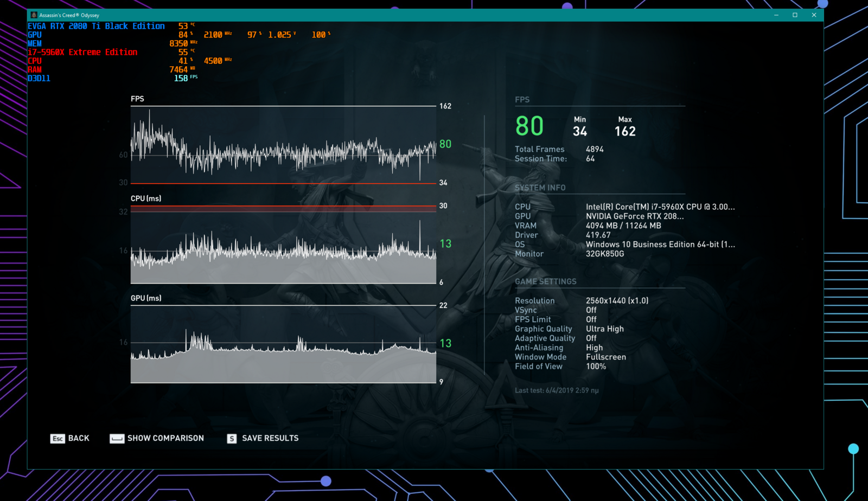
Task: Click the overlay D3D11 label
Action: point(39,78)
